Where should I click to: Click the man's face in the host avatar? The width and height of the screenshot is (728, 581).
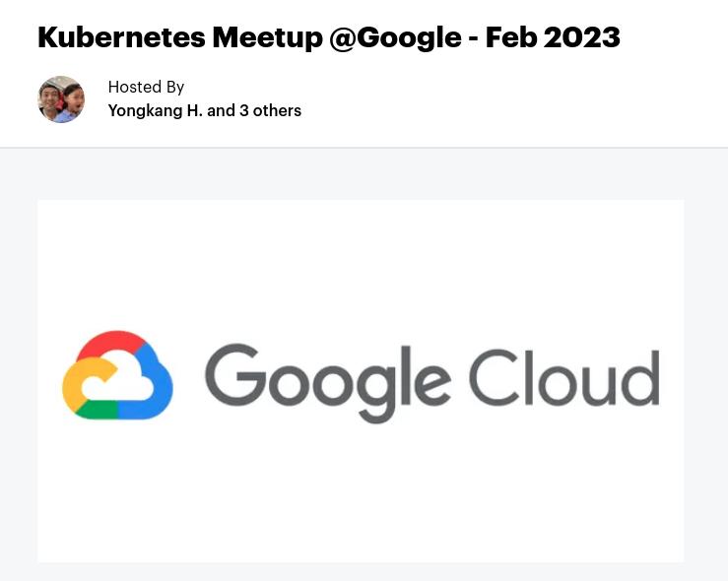(x=48, y=98)
